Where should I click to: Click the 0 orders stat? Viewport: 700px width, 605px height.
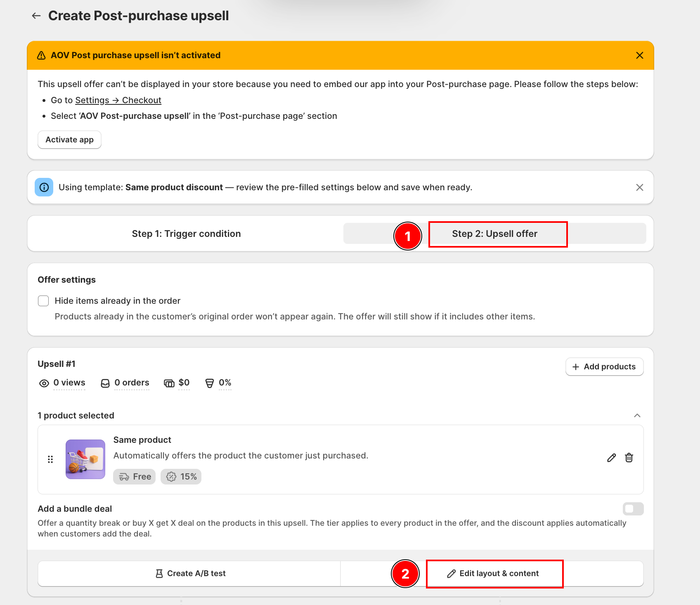(x=132, y=383)
